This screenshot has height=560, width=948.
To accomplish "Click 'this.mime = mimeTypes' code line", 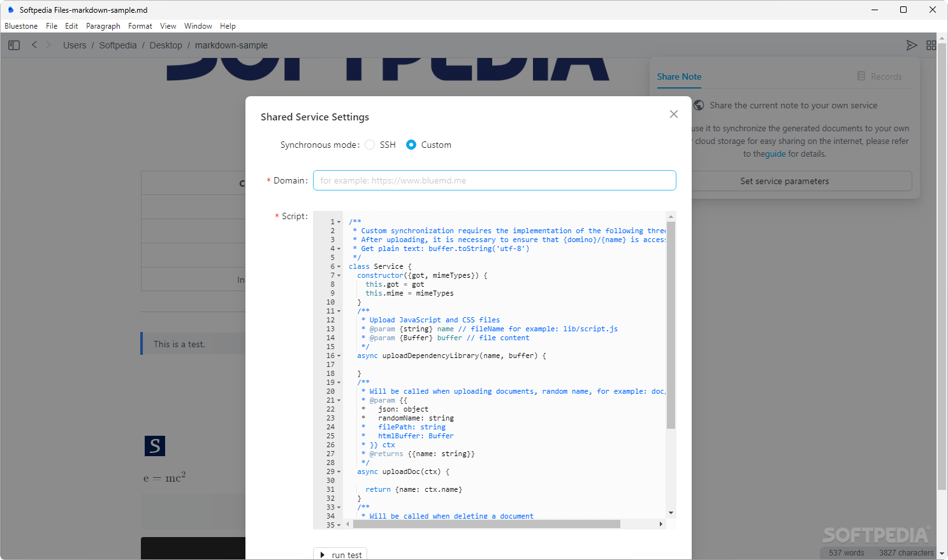I will (410, 294).
